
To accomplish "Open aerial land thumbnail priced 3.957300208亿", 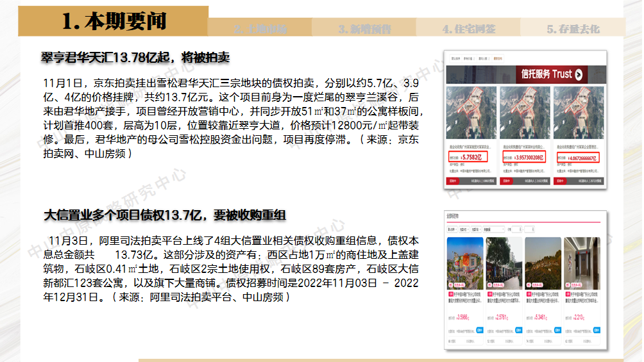I will click(525, 113).
